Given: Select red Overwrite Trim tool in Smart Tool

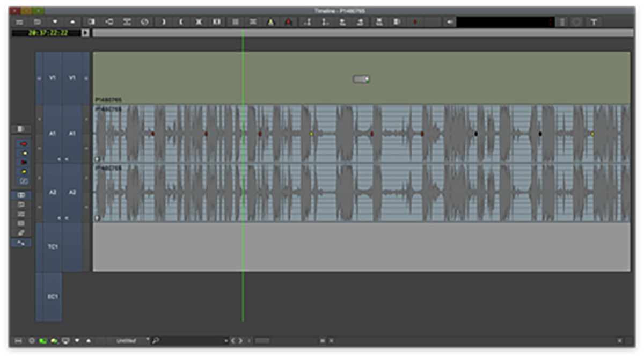Looking at the screenshot, I should click(x=23, y=162).
